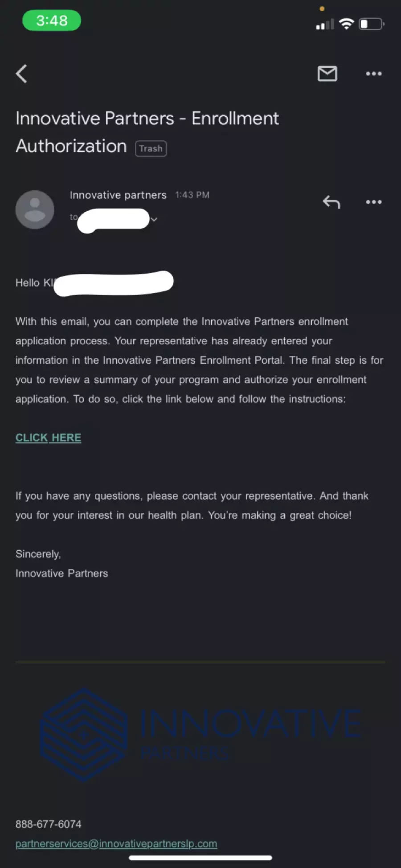
Task: Tap the cellular signal bars icon
Action: [x=325, y=24]
